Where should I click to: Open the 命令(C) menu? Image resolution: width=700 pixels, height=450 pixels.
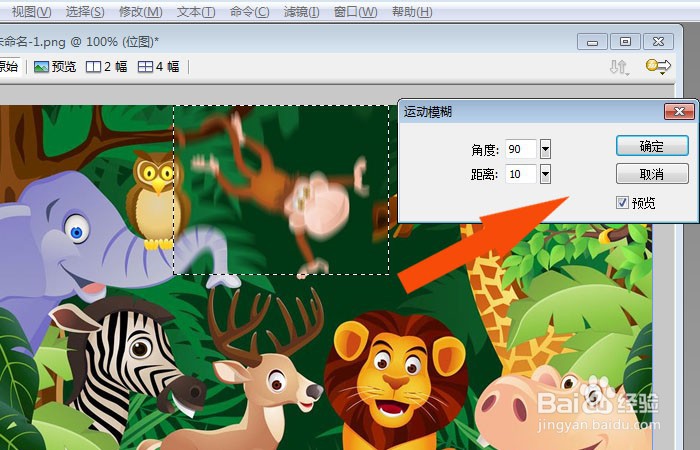[250, 11]
